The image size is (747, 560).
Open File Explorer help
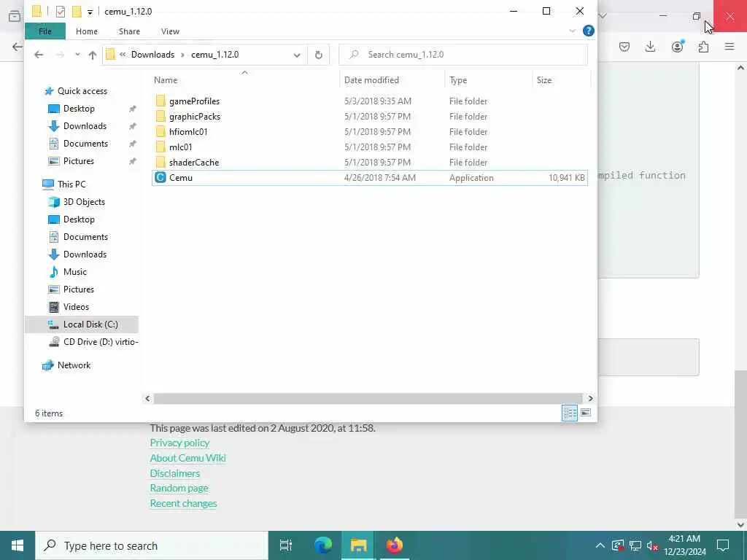click(x=589, y=31)
